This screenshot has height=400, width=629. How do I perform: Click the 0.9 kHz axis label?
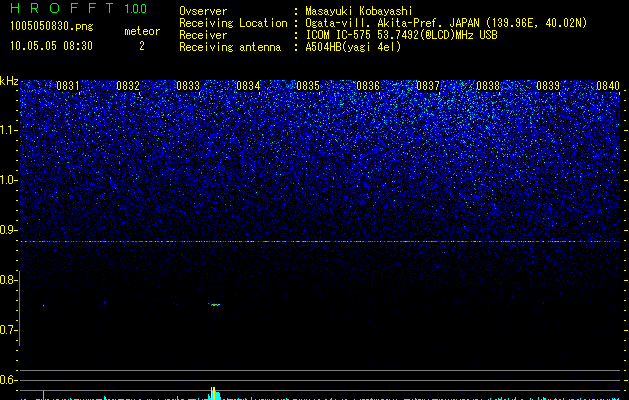9,230
